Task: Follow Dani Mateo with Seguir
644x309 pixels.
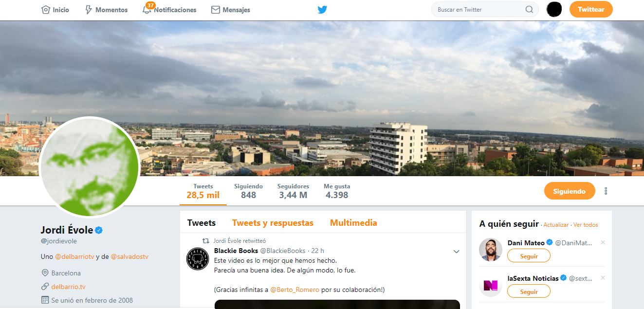Action: click(x=529, y=256)
